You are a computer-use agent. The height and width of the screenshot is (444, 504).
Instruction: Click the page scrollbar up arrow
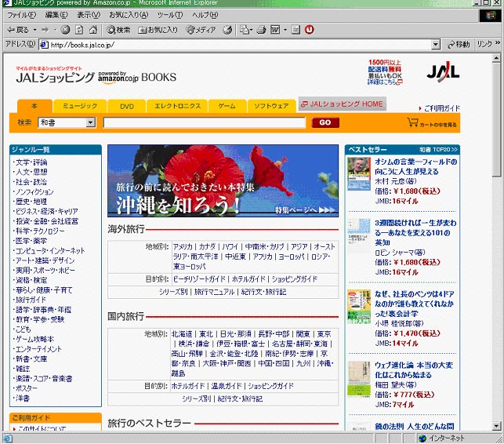click(496, 58)
